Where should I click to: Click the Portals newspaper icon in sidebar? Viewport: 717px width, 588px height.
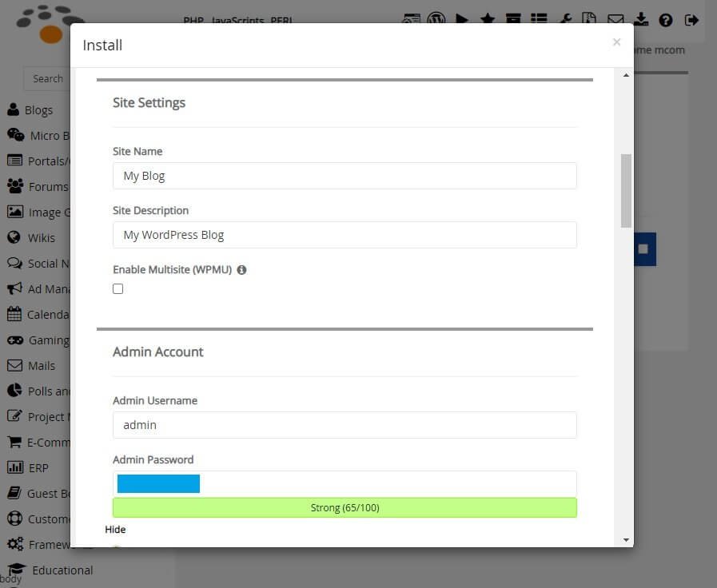click(x=14, y=161)
